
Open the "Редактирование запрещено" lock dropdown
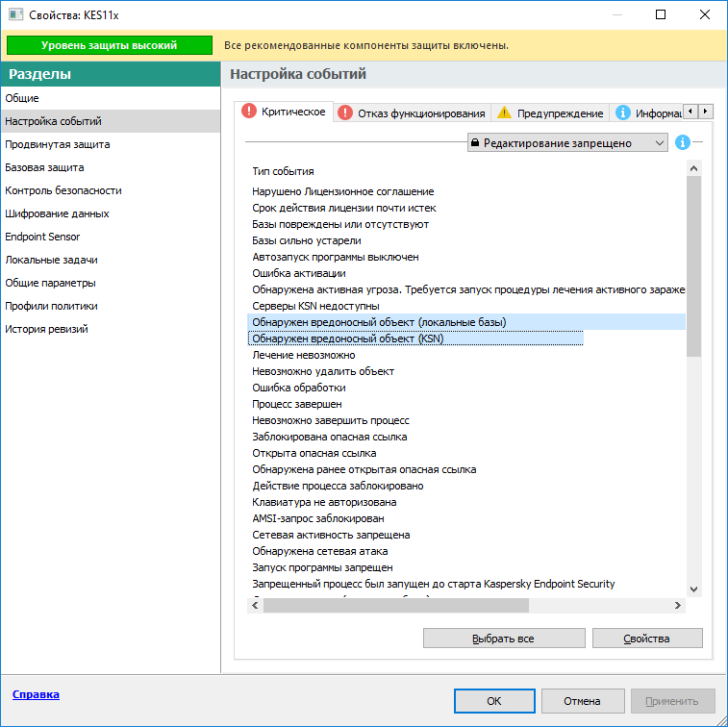click(x=566, y=142)
